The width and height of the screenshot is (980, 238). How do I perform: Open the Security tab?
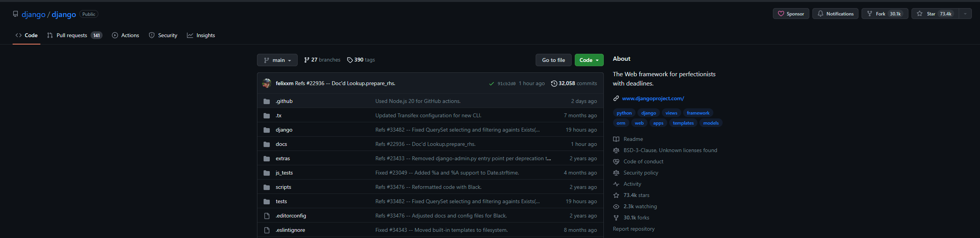(163, 35)
